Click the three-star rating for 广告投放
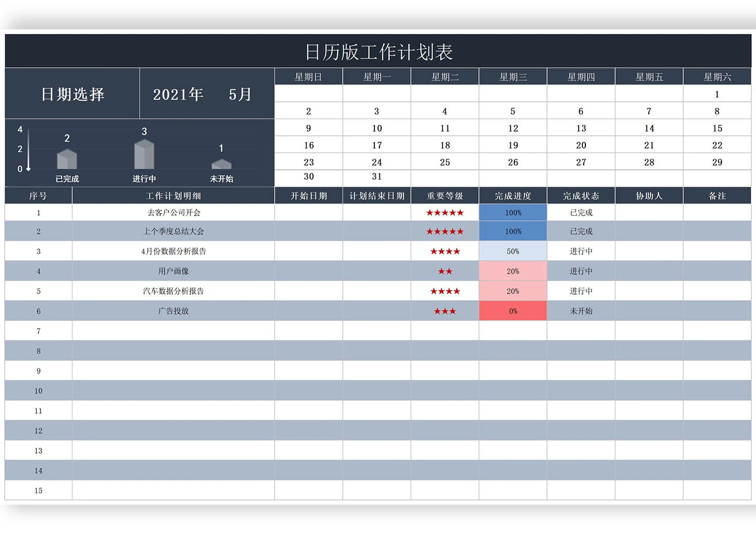Screen dimensions: 756x534 pyautogui.click(x=445, y=311)
